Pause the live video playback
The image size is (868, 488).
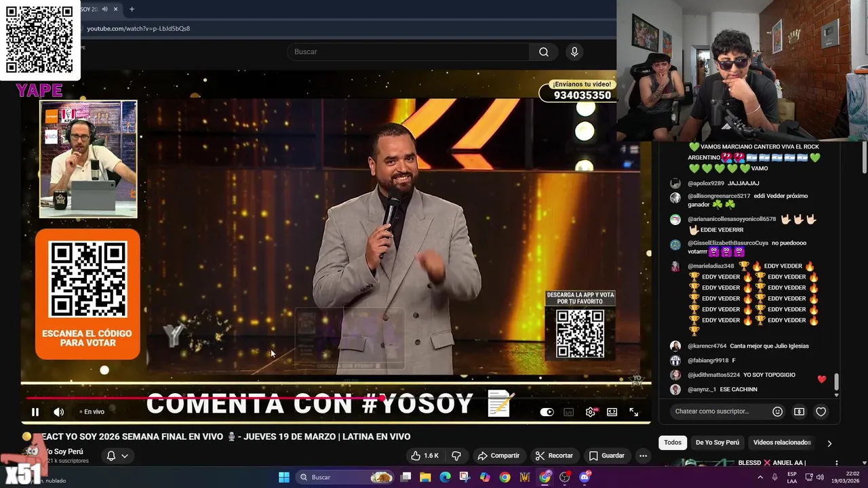coord(35,411)
